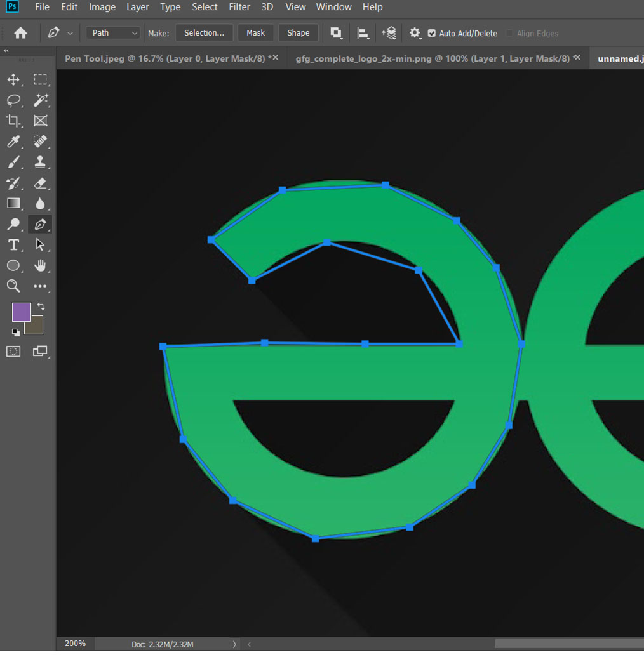Click the Zoom tool magnifier

point(13,286)
